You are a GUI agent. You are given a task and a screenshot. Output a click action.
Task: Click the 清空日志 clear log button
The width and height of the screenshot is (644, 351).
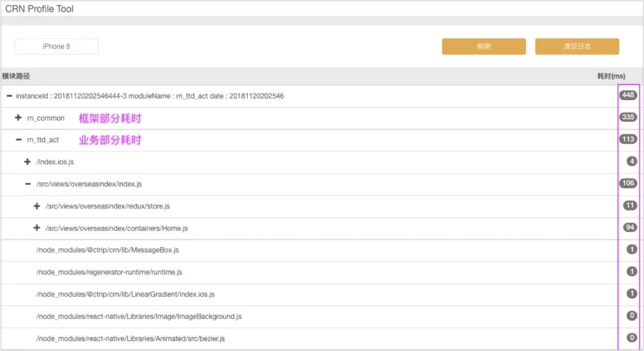577,47
